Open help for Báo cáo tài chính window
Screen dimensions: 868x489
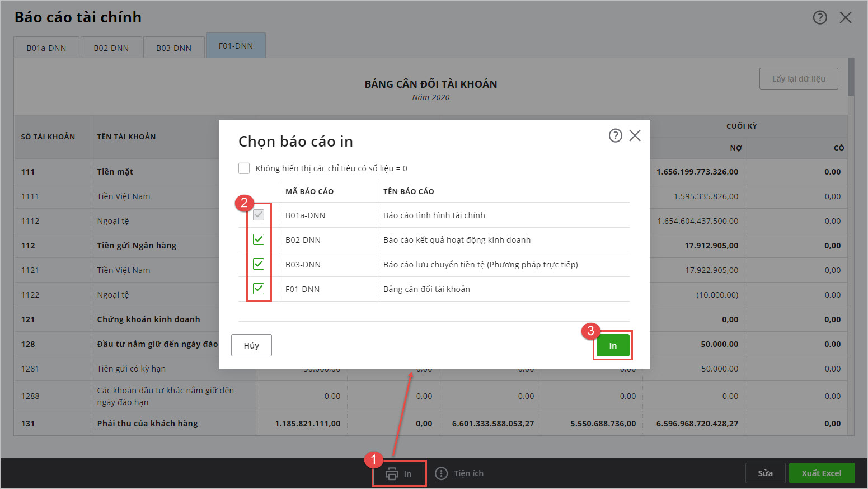coord(819,17)
